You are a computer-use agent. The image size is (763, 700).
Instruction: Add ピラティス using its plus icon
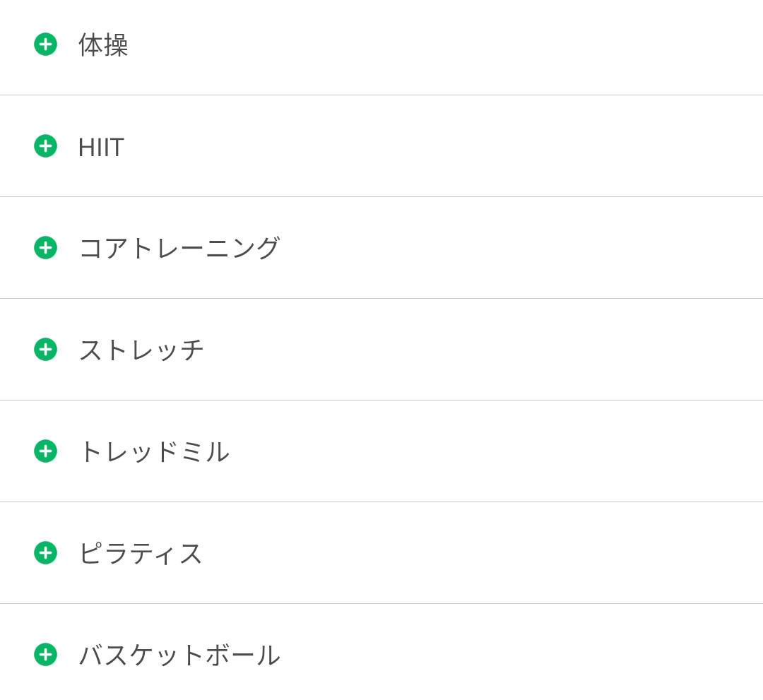(45, 553)
